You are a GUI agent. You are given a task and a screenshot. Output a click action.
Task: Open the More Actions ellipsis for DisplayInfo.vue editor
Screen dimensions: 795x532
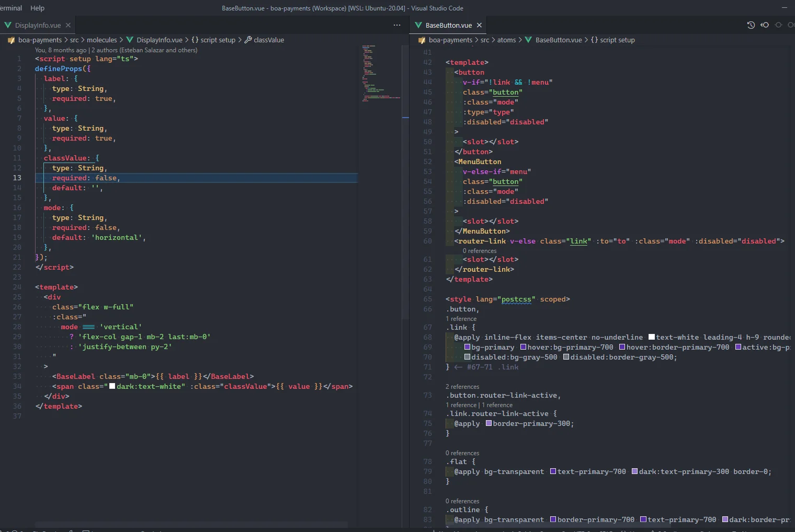tap(396, 25)
